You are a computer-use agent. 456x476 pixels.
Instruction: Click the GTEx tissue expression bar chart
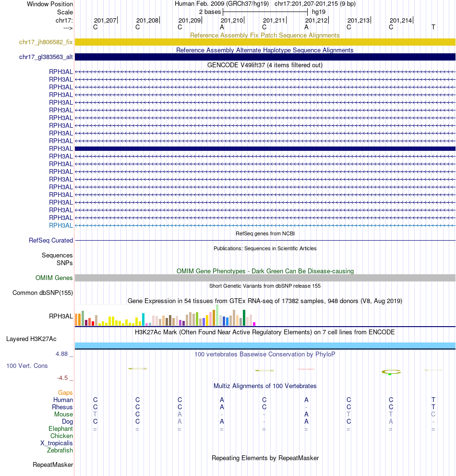tap(165, 316)
